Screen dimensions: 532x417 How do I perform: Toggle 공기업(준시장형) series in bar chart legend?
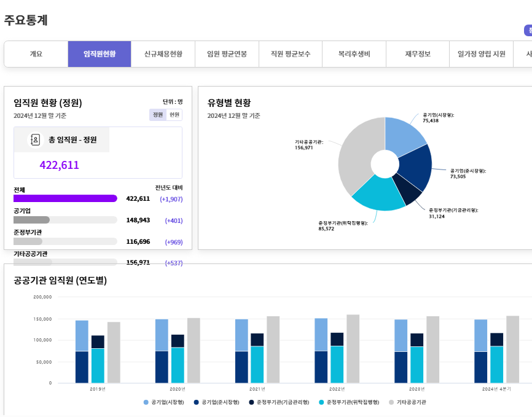point(196,401)
